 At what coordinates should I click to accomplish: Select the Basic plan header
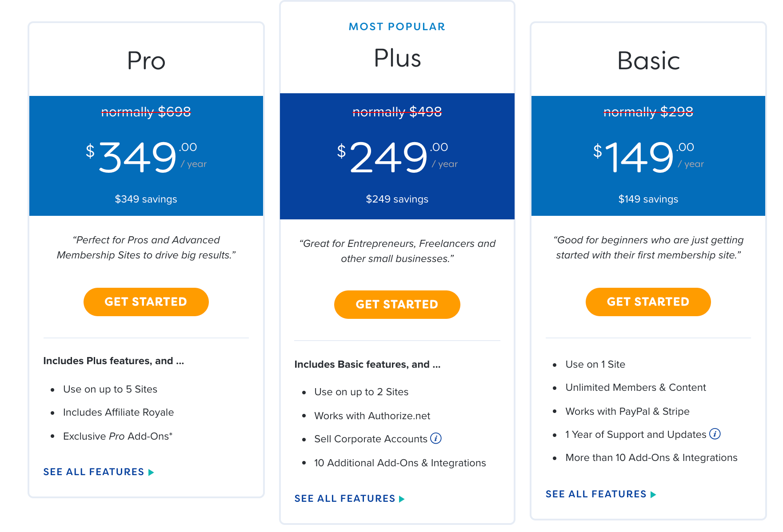point(648,61)
